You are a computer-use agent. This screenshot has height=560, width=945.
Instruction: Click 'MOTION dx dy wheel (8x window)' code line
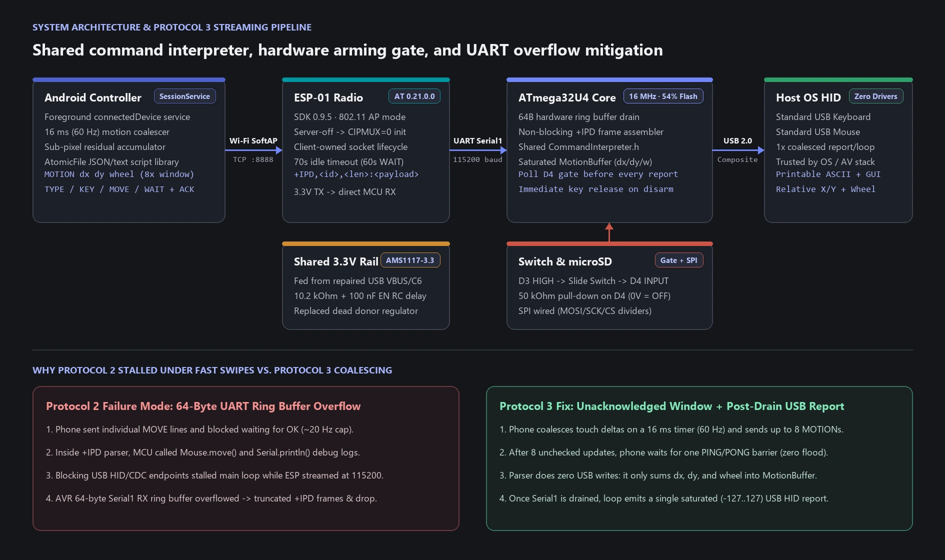119,174
